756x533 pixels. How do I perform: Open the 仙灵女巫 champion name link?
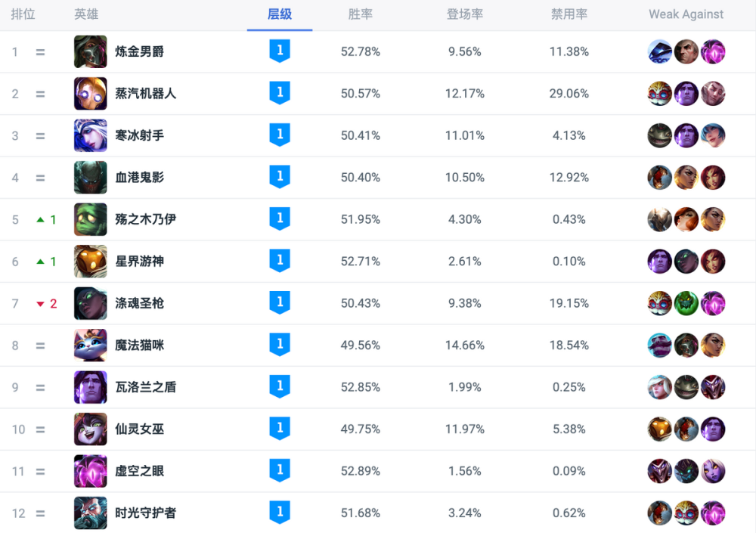pyautogui.click(x=140, y=429)
